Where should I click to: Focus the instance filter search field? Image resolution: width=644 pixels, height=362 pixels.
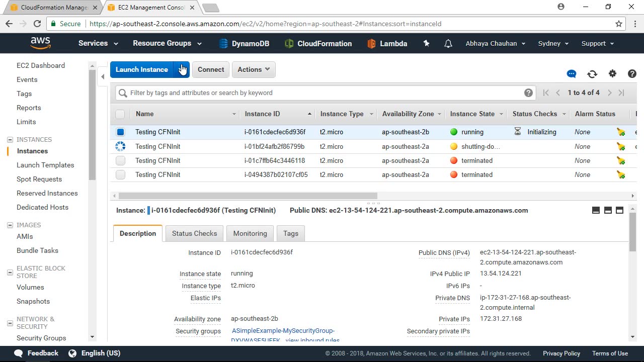(x=325, y=93)
